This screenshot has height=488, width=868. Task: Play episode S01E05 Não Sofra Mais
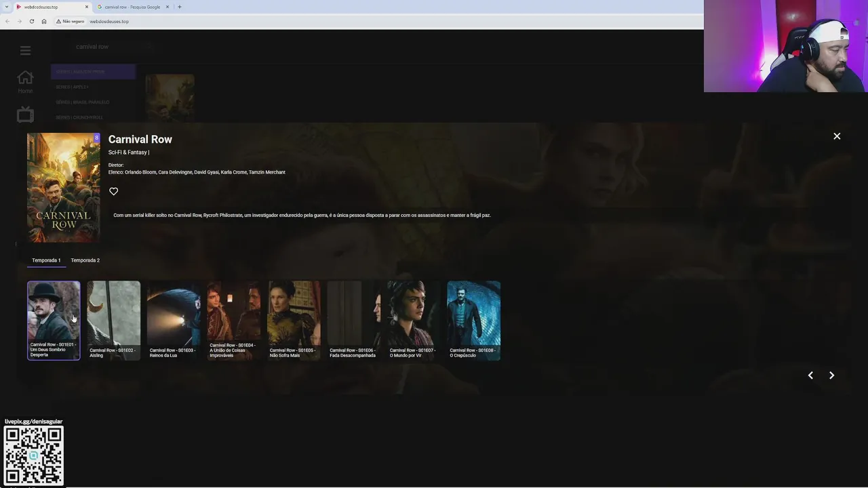pos(294,321)
